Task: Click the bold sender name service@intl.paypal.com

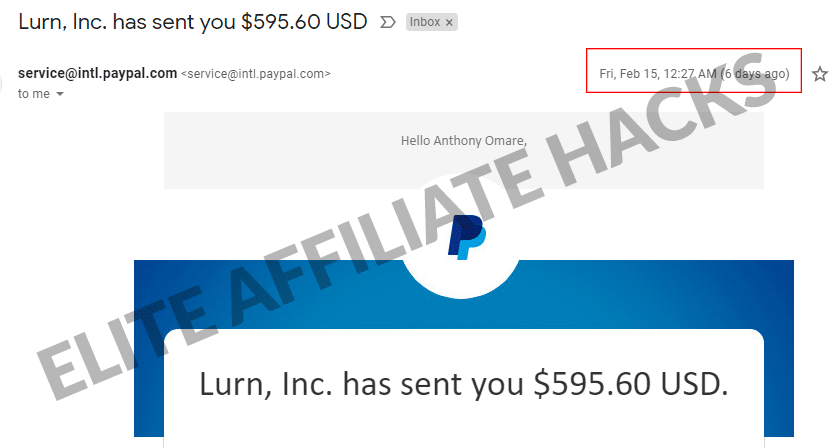Action: [98, 73]
